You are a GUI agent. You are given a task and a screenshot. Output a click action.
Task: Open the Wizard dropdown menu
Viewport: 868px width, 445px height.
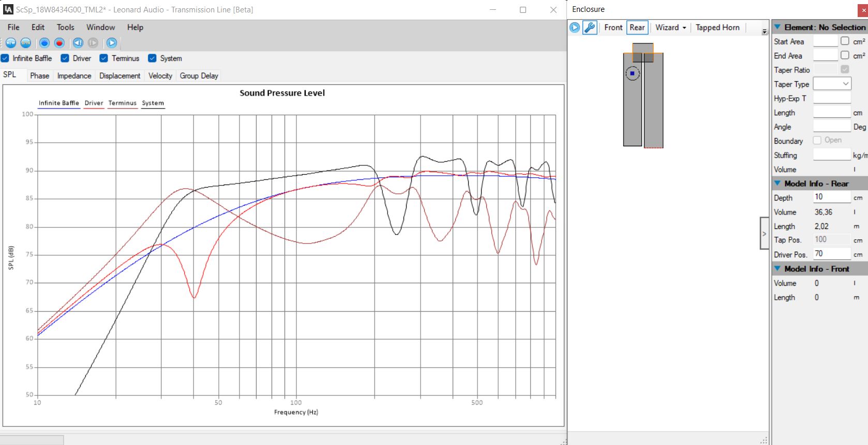671,28
